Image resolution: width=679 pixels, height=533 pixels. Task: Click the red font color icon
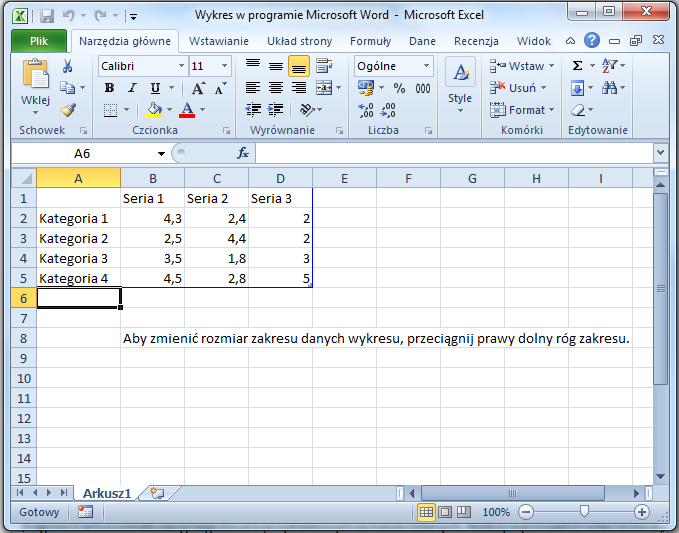click(x=187, y=110)
